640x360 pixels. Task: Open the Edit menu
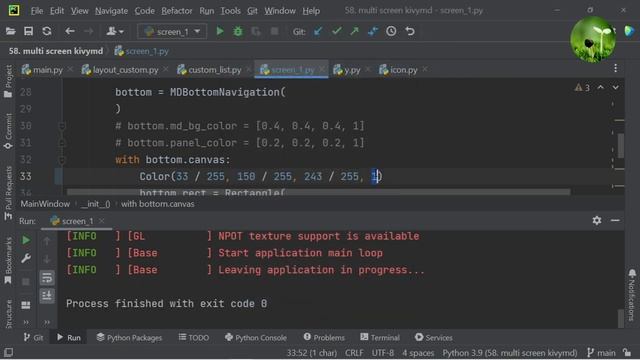click(x=57, y=11)
